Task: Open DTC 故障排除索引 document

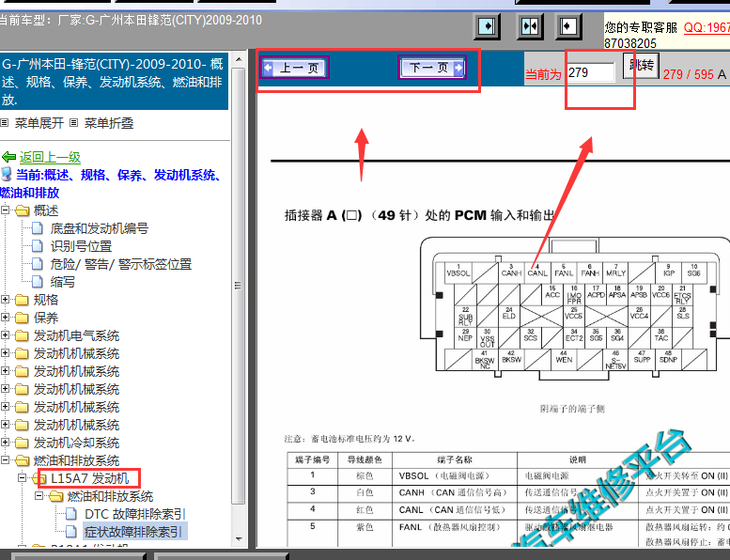Action: coord(135,514)
